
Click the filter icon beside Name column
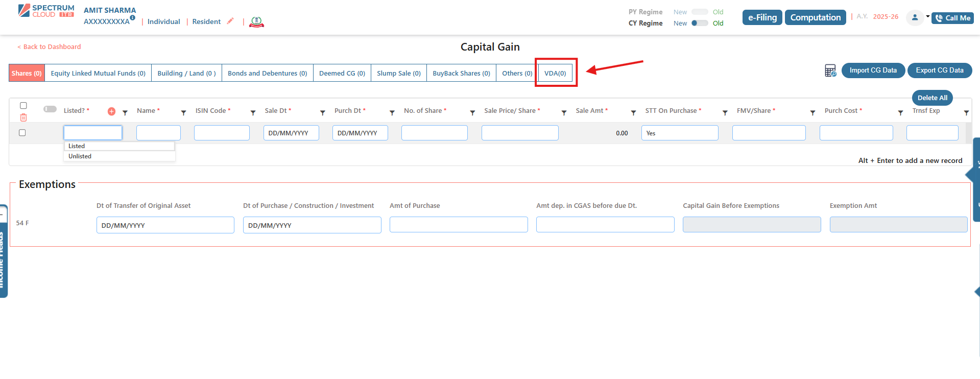coord(183,113)
